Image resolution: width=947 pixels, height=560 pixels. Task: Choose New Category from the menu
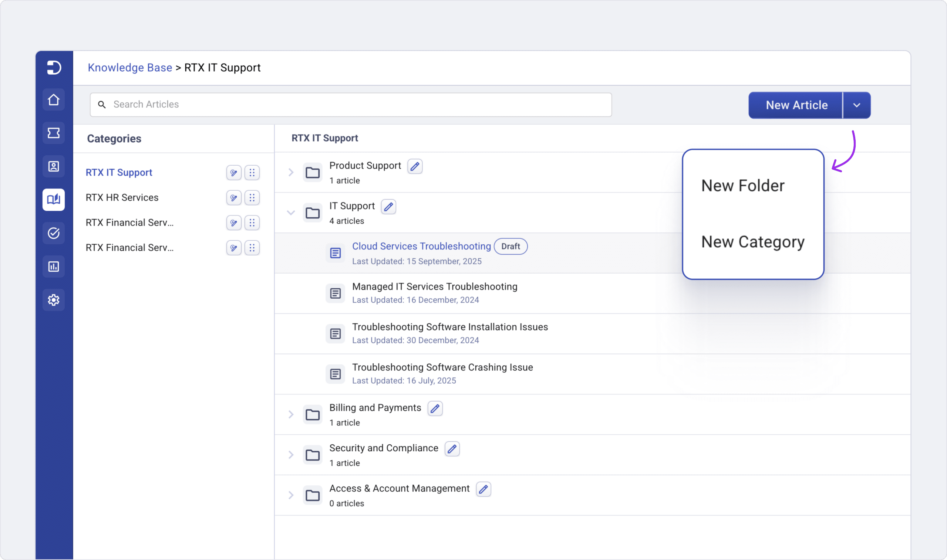[x=752, y=242]
